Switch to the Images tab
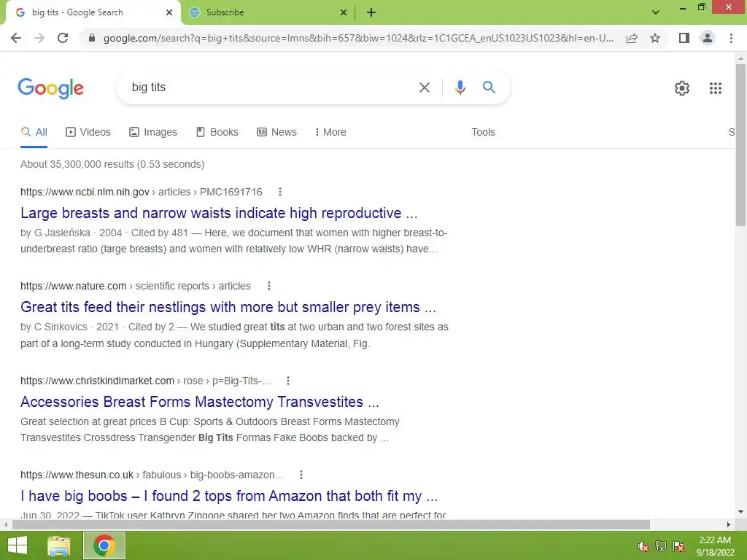The width and height of the screenshot is (747, 560). click(x=153, y=133)
